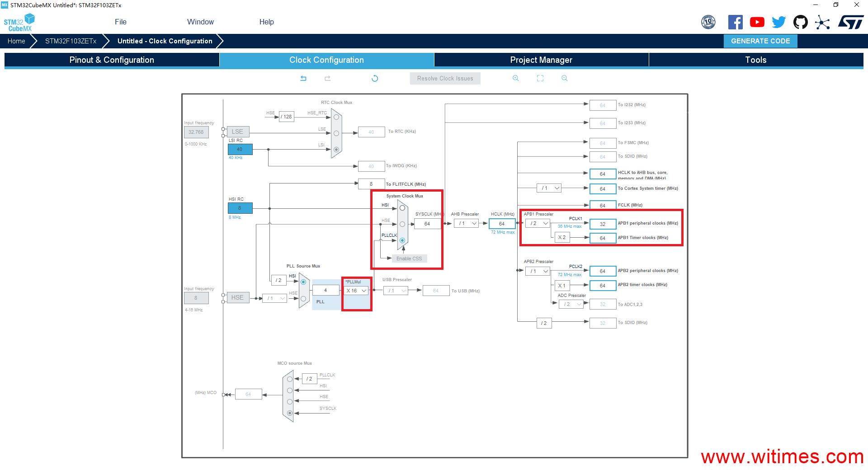Select PLLCLK in System Clock Mux
868x470 pixels.
tap(402, 240)
